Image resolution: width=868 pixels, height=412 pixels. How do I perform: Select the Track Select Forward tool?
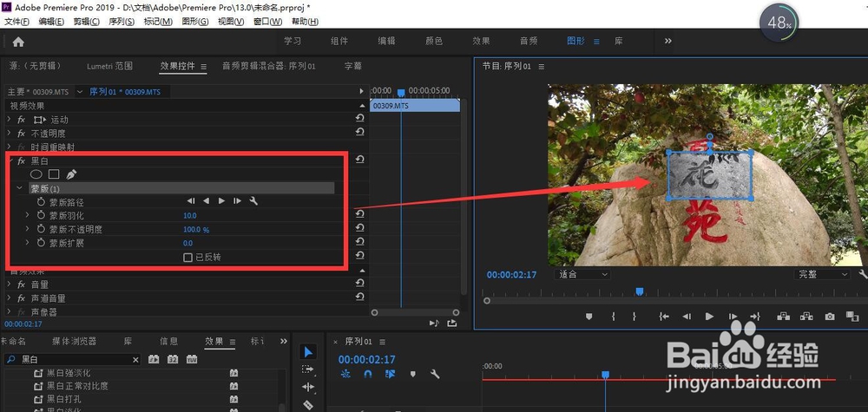tap(308, 369)
